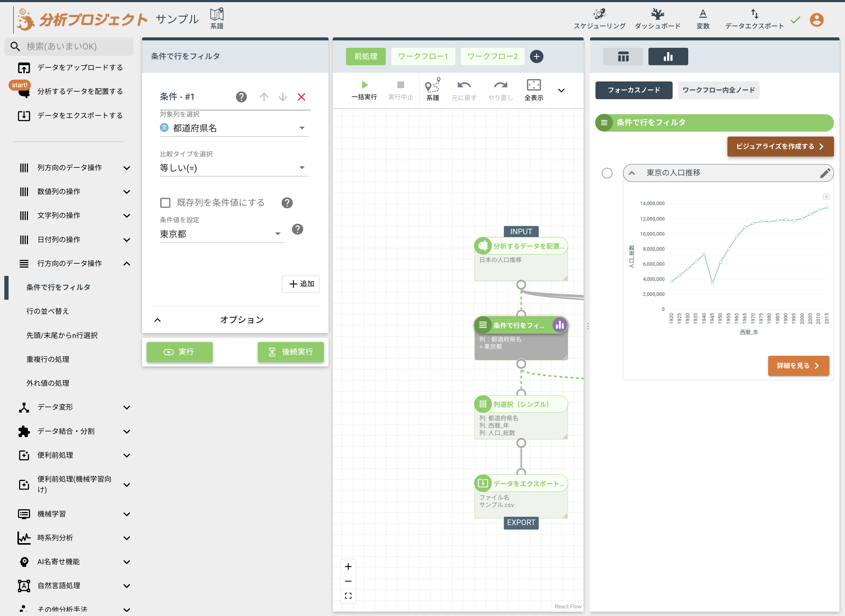Switch to ワークフロー1 tab
Image resolution: width=845 pixels, height=616 pixels.
(x=423, y=57)
